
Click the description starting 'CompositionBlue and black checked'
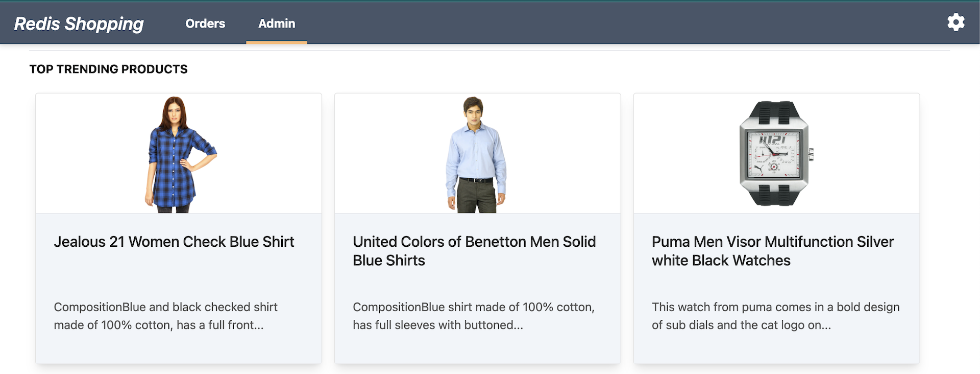166,316
